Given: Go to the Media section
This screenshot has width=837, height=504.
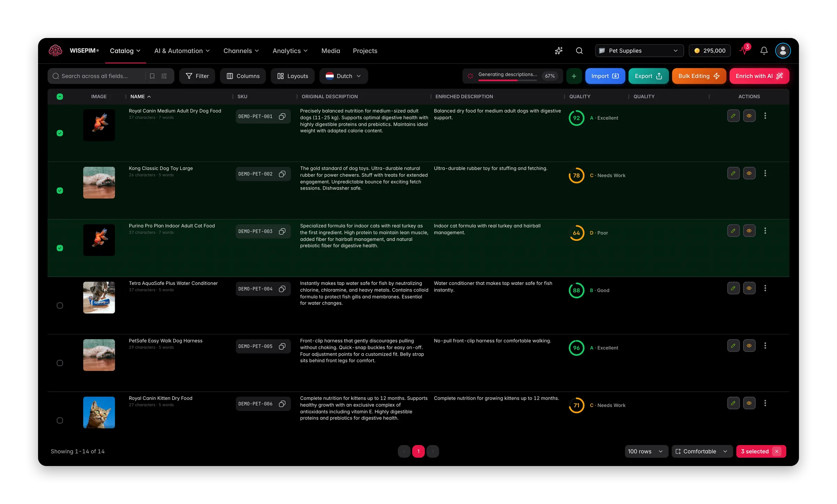Looking at the screenshot, I should point(331,51).
